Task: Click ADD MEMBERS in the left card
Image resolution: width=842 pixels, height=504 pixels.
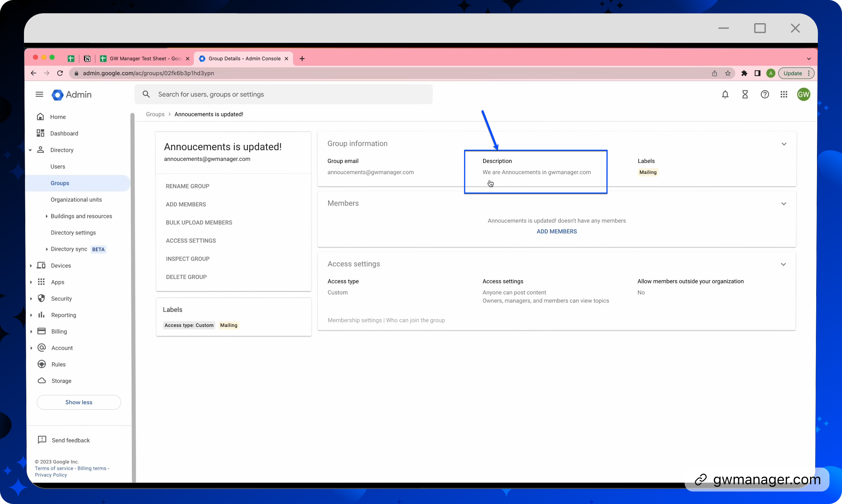Action: [x=186, y=204]
